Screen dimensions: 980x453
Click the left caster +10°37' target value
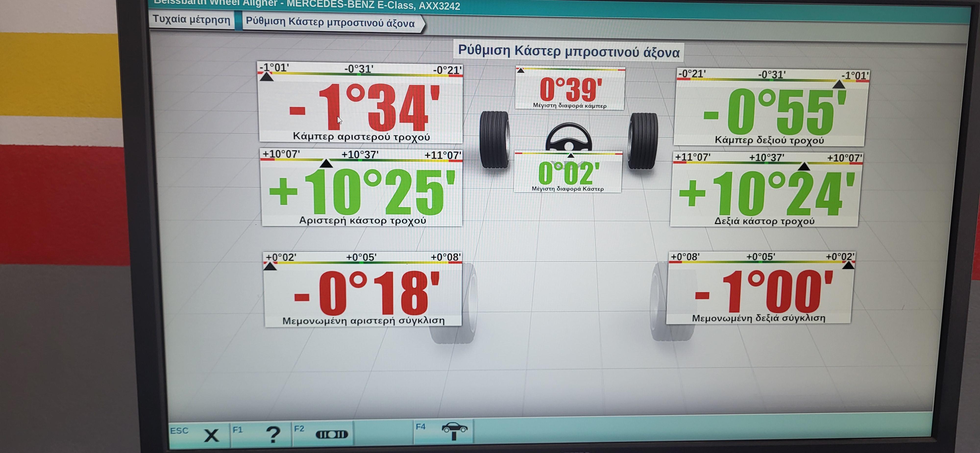click(359, 154)
